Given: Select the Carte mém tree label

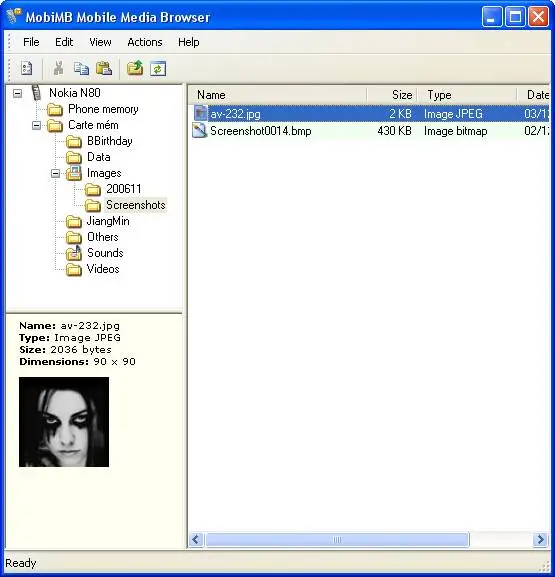Looking at the screenshot, I should coord(93,125).
